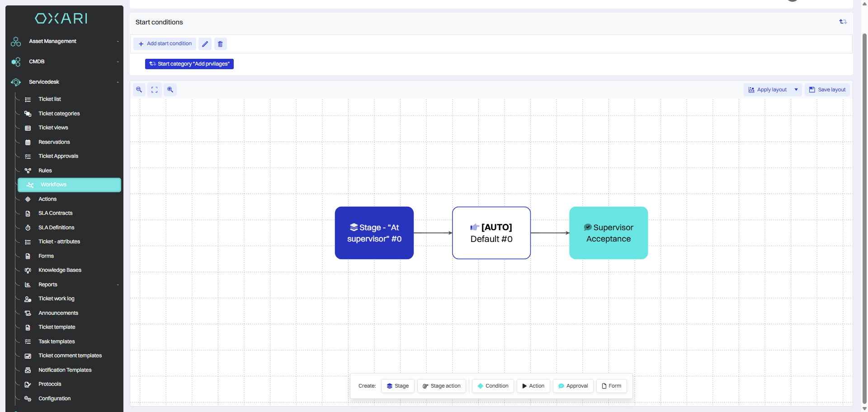
Task: Click the fit-to-screen icon in canvas toolbar
Action: click(x=155, y=90)
